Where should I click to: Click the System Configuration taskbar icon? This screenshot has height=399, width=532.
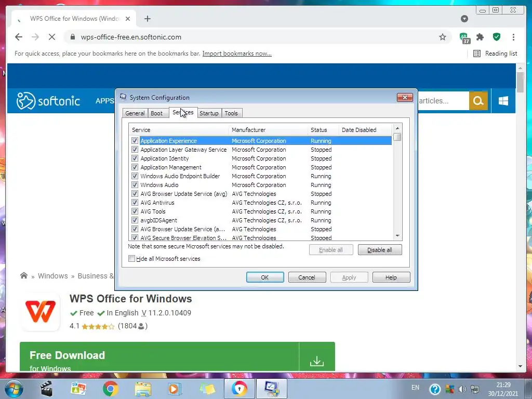point(272,389)
